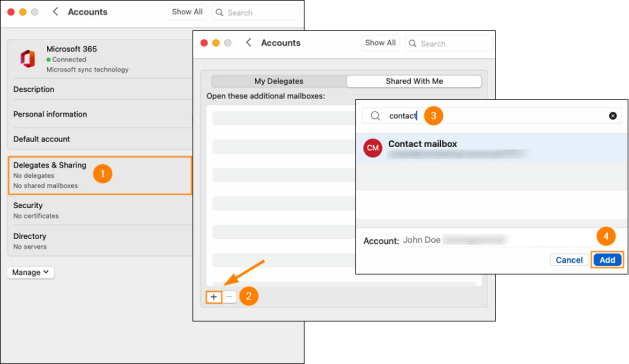This screenshot has height=364, width=629.
Task: Click search magnifier in rear Accounts window
Action: (x=219, y=12)
